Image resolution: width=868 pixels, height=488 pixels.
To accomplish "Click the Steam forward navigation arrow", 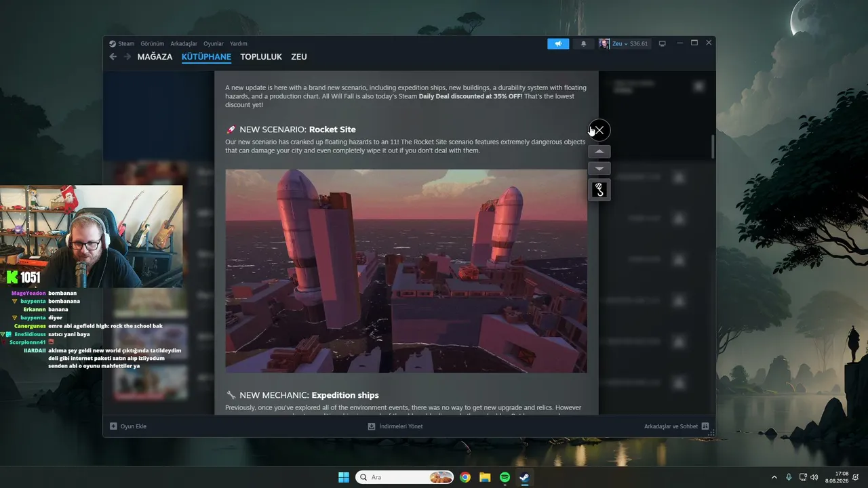I will point(127,57).
